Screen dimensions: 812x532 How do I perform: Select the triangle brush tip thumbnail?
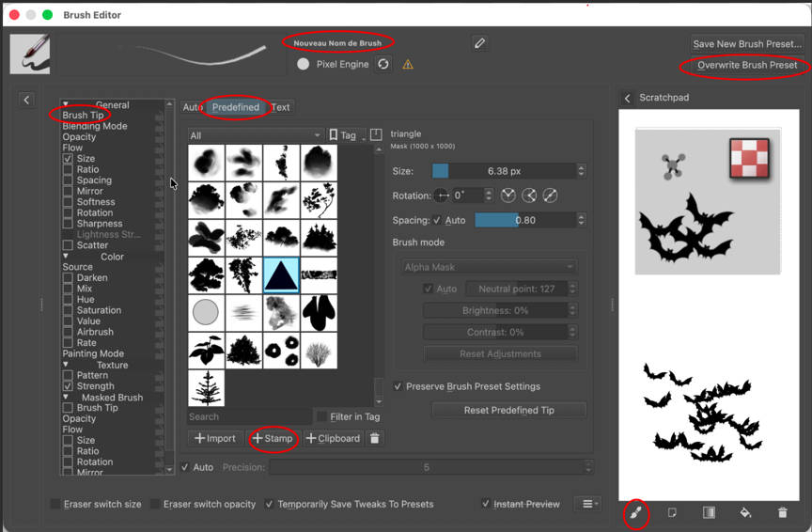[x=281, y=274]
